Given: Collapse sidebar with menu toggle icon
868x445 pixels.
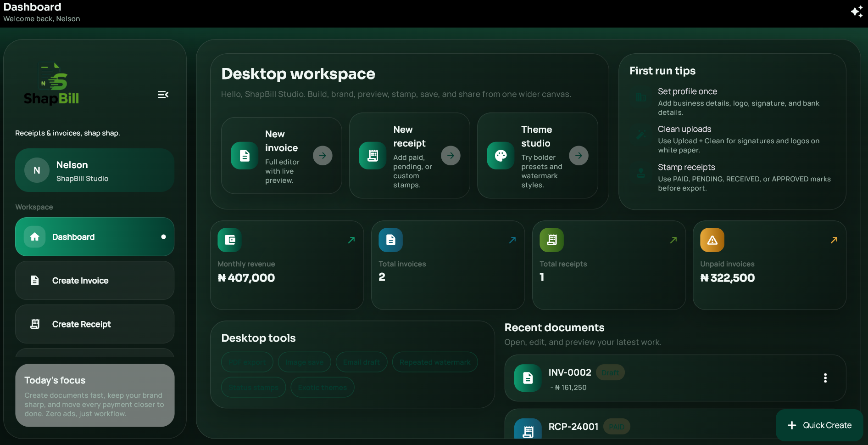Looking at the screenshot, I should (x=163, y=95).
